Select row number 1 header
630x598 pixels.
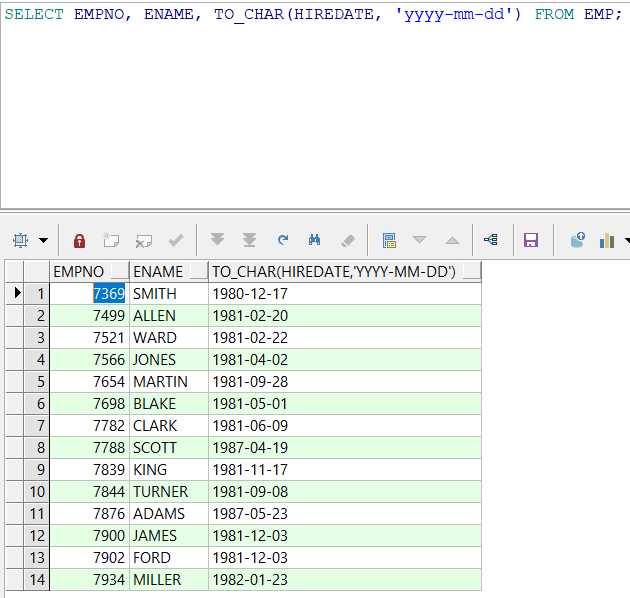click(36, 294)
